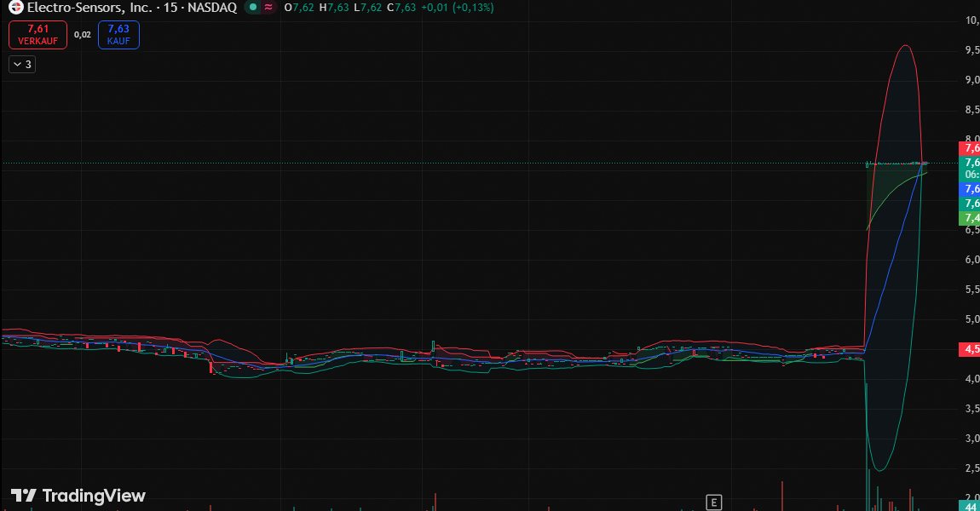Click the pink approximate-equals data indicator icon
Image resolution: width=980 pixels, height=511 pixels.
coord(268,8)
